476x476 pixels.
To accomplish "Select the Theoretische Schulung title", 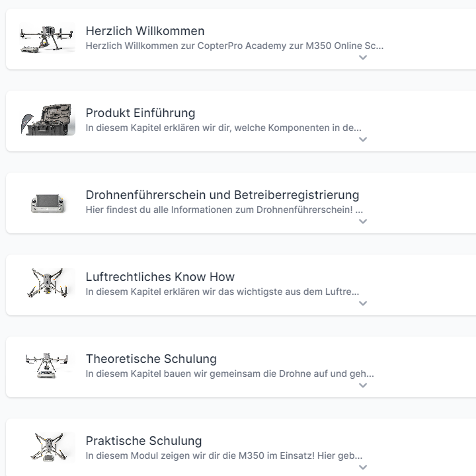I will pyautogui.click(x=151, y=359).
